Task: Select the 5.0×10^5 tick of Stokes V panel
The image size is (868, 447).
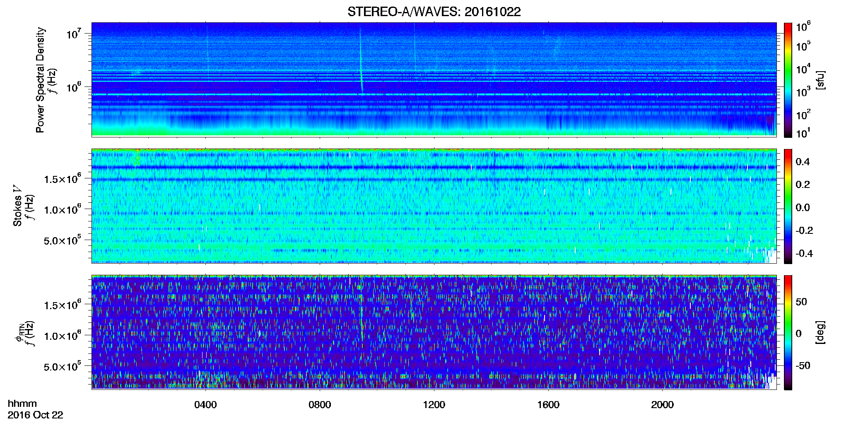Action: coord(63,240)
